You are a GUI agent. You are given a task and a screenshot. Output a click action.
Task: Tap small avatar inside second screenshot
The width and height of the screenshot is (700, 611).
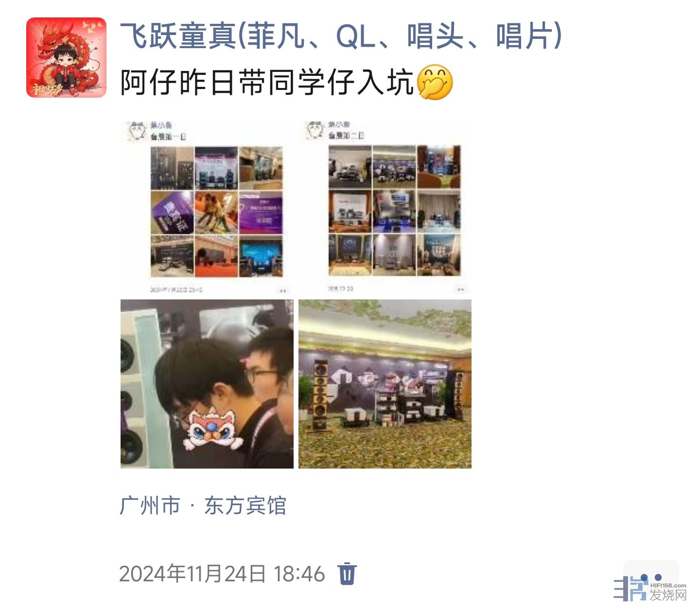(315, 131)
